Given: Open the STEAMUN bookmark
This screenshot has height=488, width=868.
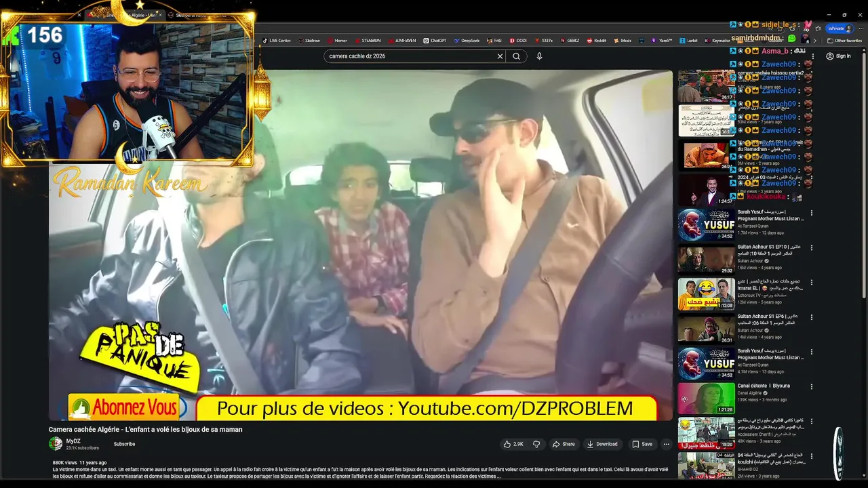Looking at the screenshot, I should tap(367, 41).
